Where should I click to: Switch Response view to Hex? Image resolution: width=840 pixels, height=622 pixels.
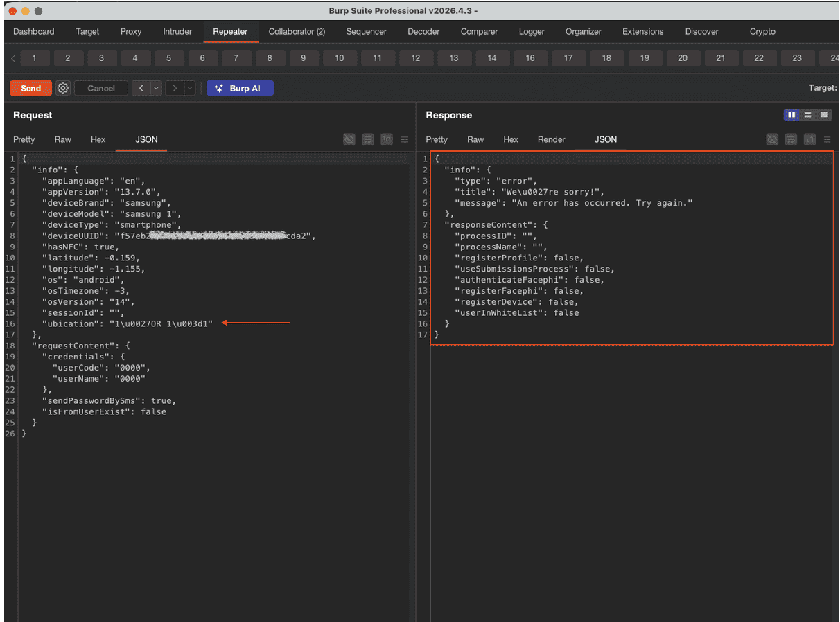coord(511,139)
